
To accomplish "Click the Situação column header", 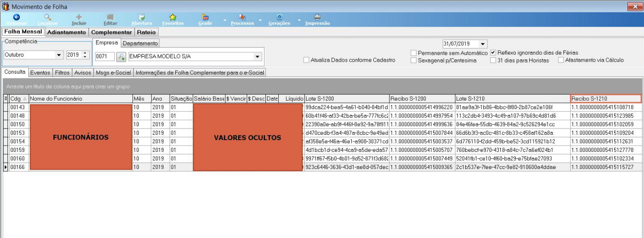I will point(181,99).
